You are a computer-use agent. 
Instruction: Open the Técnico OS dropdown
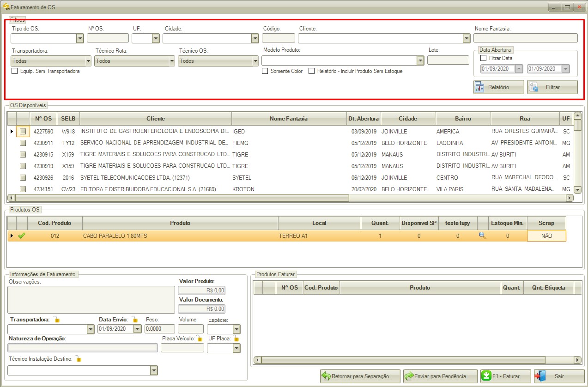tap(255, 60)
